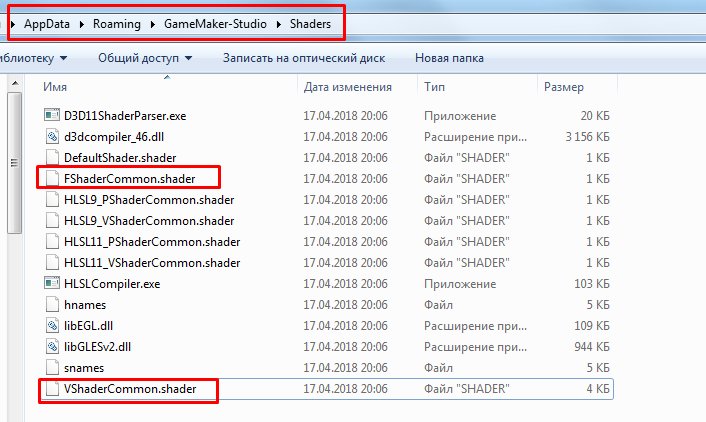Open the dropdown arrow before AppData breadcrumb
This screenshot has width=706, height=422.
coord(13,24)
